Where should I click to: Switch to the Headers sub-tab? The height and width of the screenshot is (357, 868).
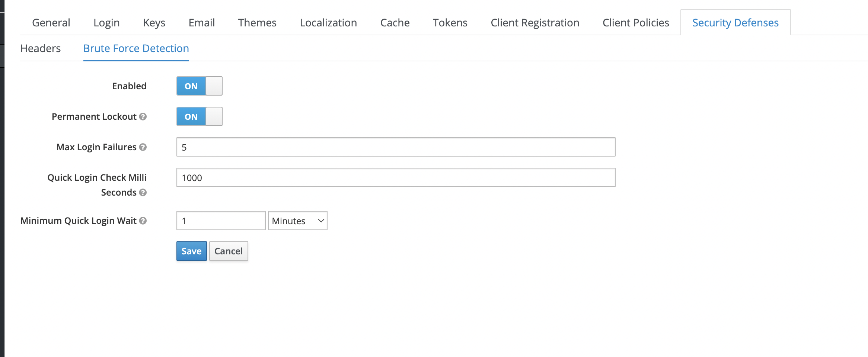41,48
